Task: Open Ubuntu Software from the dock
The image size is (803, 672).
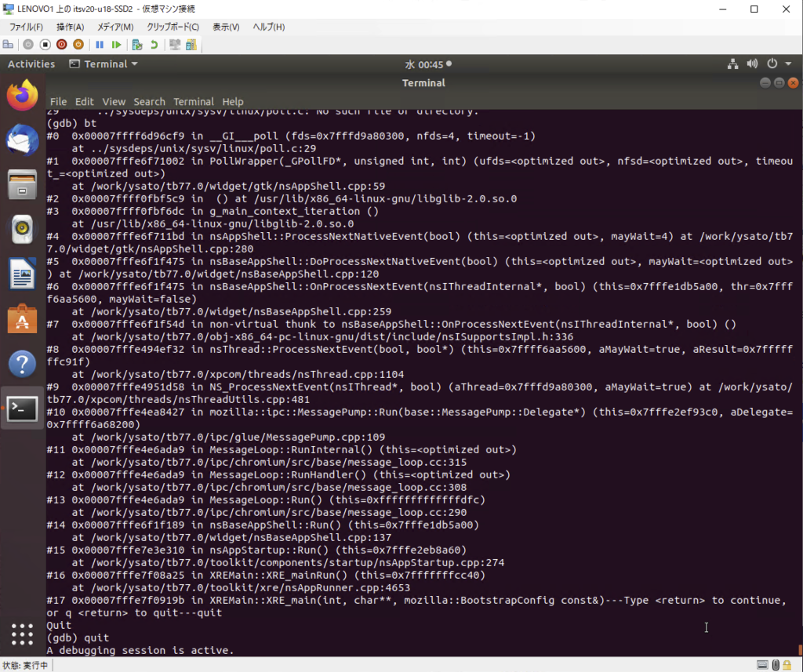Action: click(x=22, y=319)
